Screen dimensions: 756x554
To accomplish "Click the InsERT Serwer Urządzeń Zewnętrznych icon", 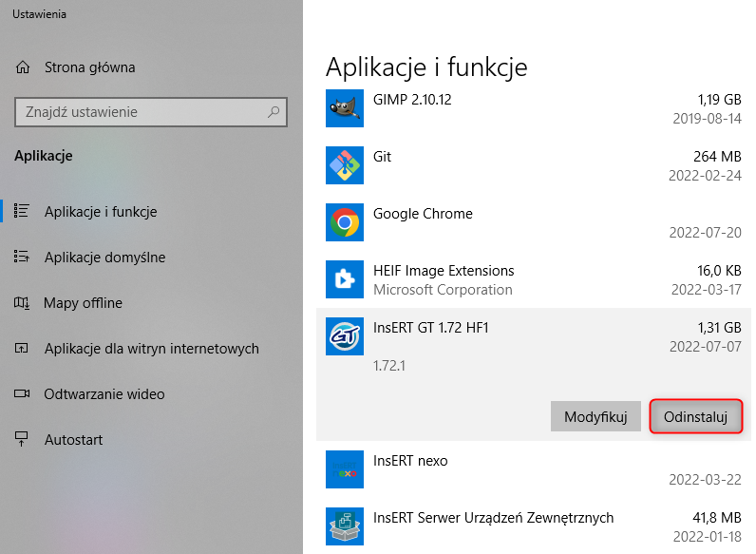I will point(344,526).
